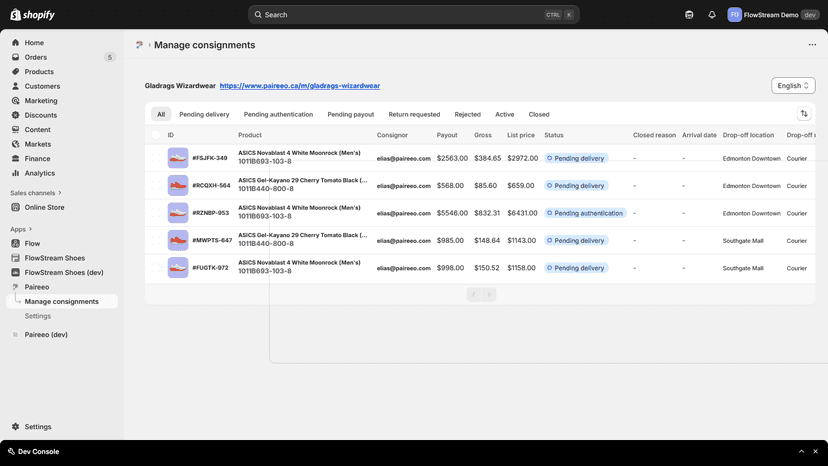Select the Return requested tab

click(414, 115)
